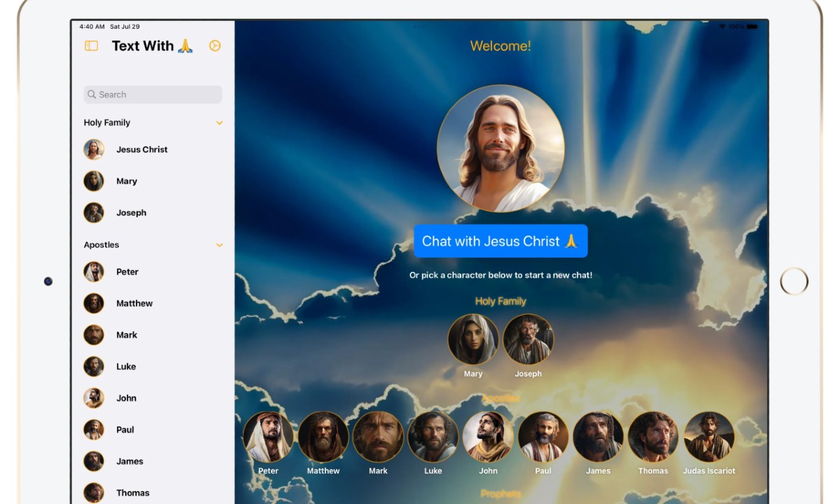The image size is (840, 504).
Task: Open the circular settings icon top right
Action: pyautogui.click(x=215, y=45)
